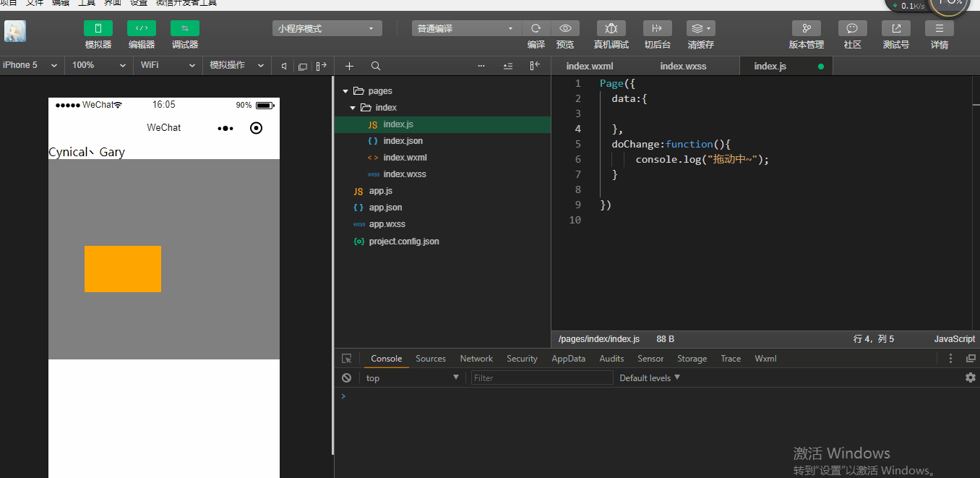
Task: Start real device debugging (bug icon)
Action: (611, 28)
